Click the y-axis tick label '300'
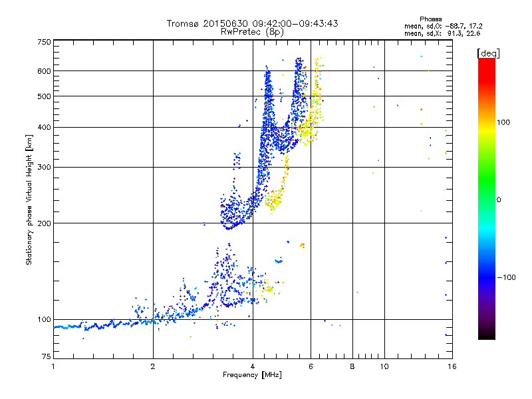The image size is (532, 399). coord(44,168)
